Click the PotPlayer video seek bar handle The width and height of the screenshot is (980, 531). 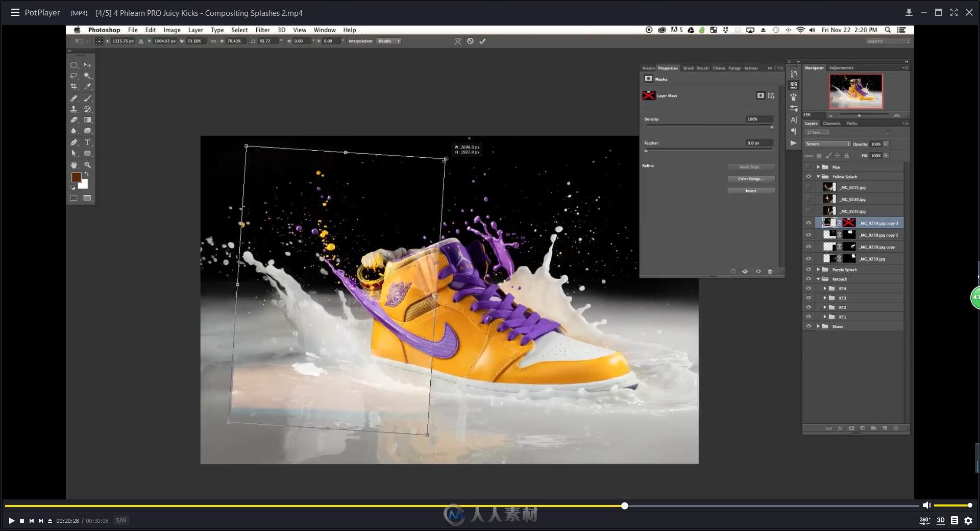point(625,506)
